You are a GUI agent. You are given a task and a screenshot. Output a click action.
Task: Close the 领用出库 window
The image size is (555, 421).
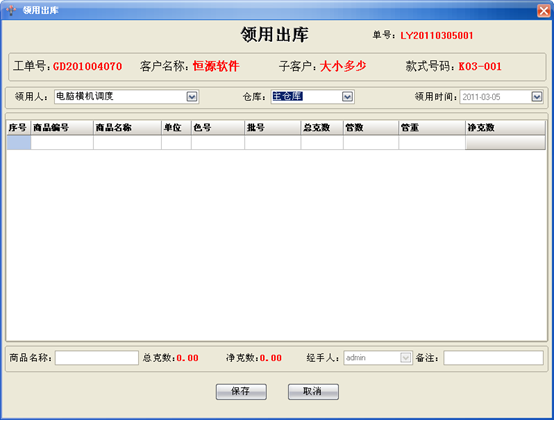click(543, 11)
